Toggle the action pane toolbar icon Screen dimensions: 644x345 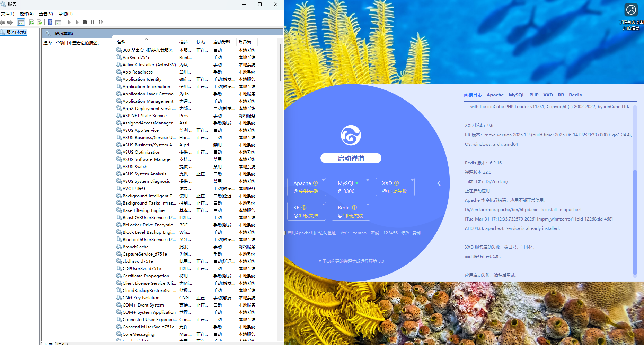pyautogui.click(x=58, y=22)
